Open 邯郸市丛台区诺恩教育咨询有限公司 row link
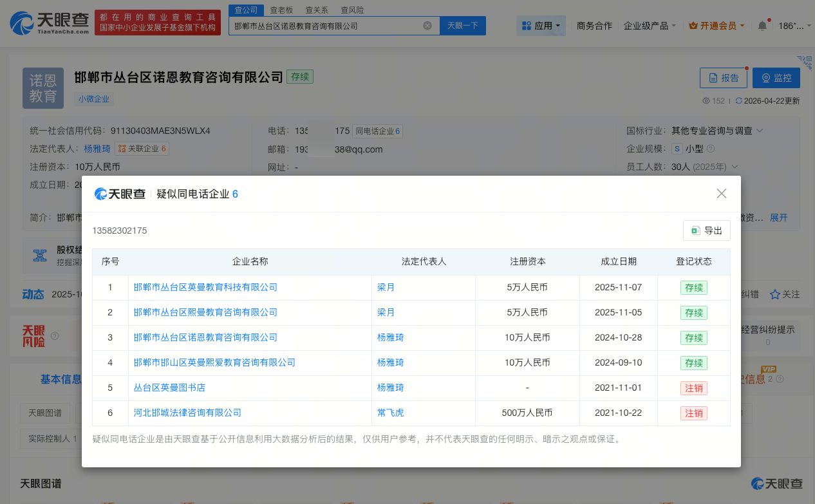This screenshot has height=504, width=815. [205, 337]
